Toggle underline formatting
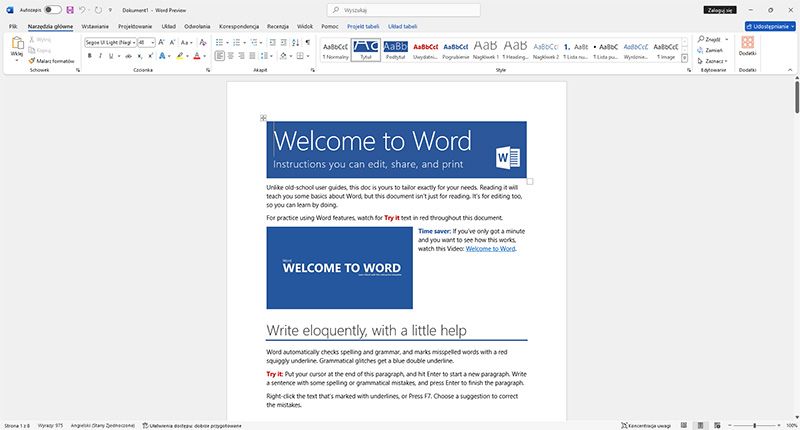800x430 pixels. pyautogui.click(x=113, y=56)
